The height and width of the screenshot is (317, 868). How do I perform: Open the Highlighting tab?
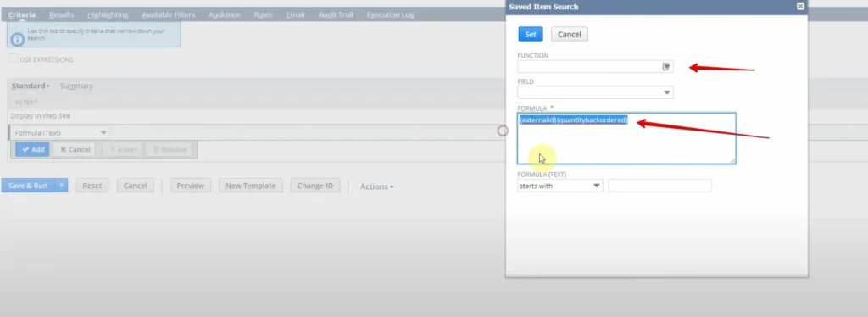(x=108, y=15)
